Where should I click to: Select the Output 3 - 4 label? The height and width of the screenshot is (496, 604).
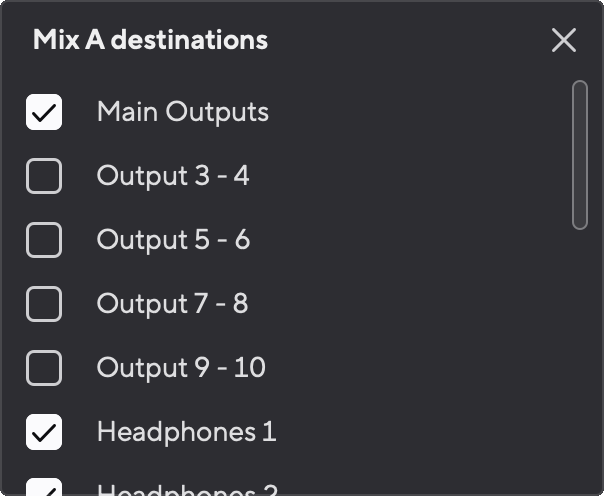173,176
